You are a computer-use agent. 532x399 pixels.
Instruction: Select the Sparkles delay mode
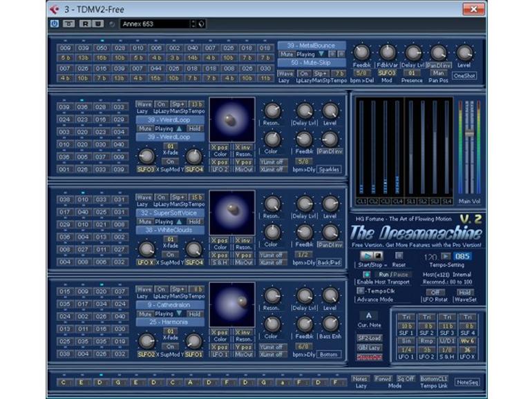pyautogui.click(x=329, y=169)
